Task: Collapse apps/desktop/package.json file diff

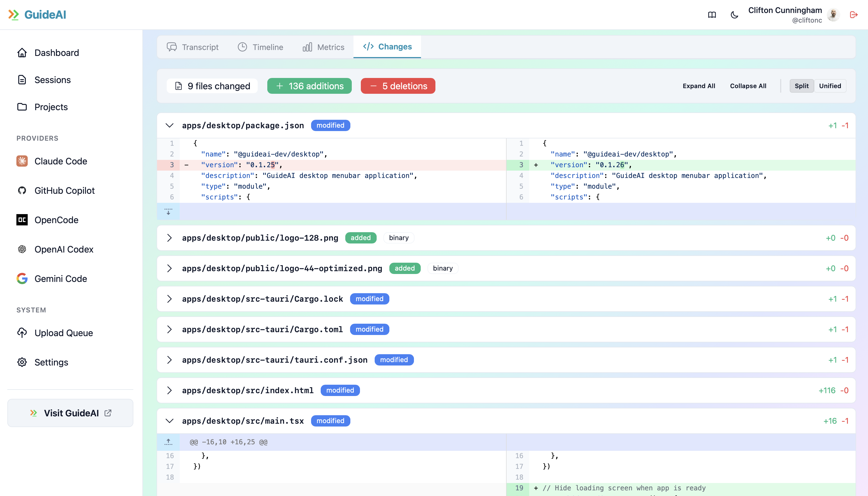Action: [169, 125]
